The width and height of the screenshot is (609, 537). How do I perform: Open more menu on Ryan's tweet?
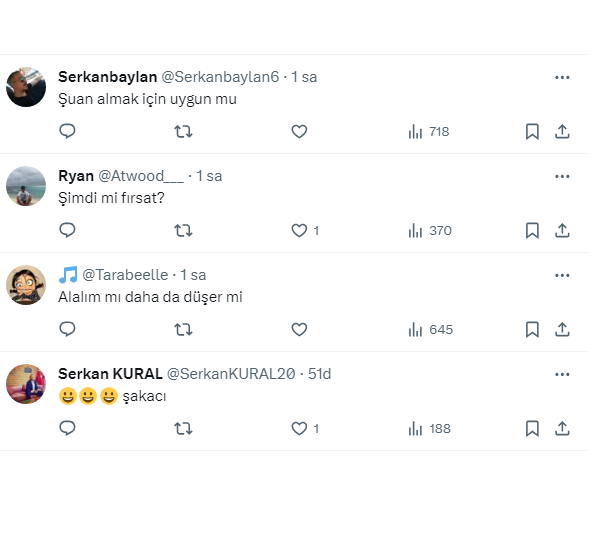tap(562, 176)
